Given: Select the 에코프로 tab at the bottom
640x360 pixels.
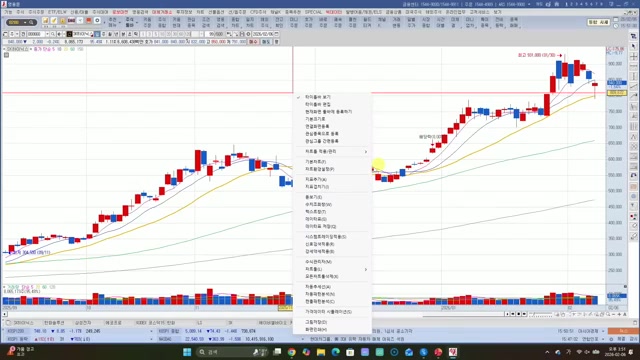Looking at the screenshot, I should click(113, 323).
